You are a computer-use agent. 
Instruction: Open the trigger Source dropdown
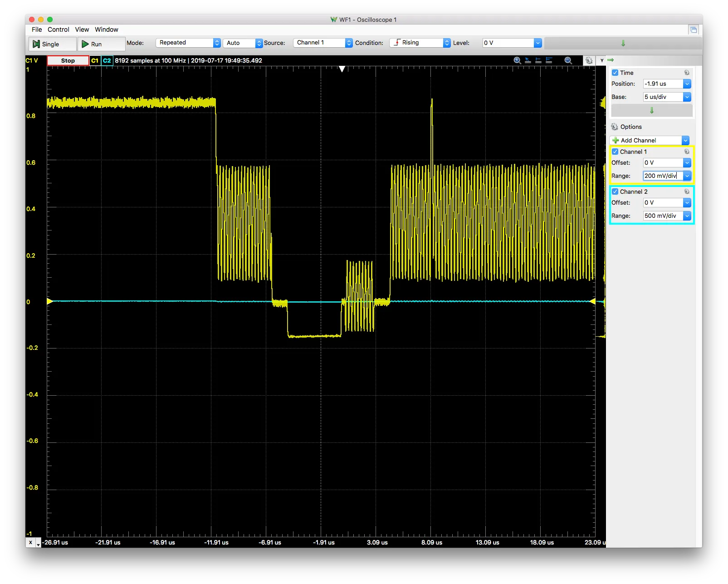pos(323,43)
